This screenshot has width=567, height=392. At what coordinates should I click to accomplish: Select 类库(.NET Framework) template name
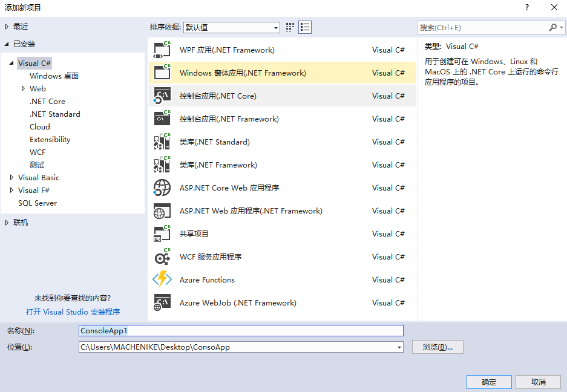click(218, 165)
